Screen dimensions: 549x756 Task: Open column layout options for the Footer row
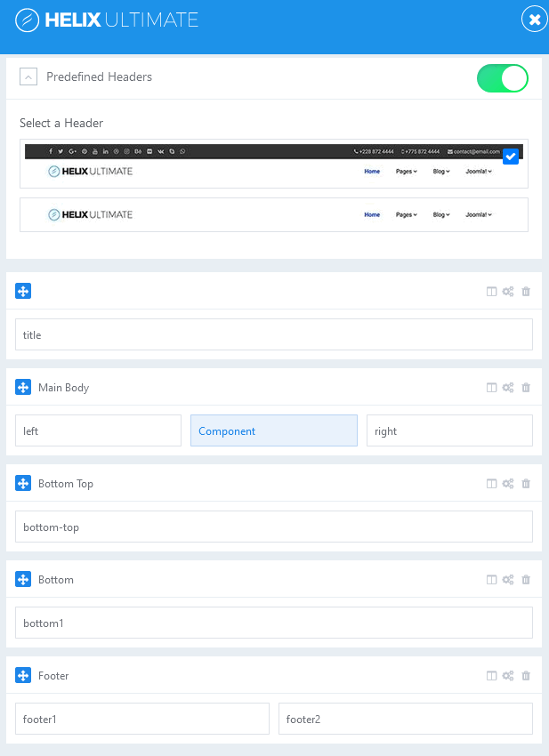tap(491, 675)
